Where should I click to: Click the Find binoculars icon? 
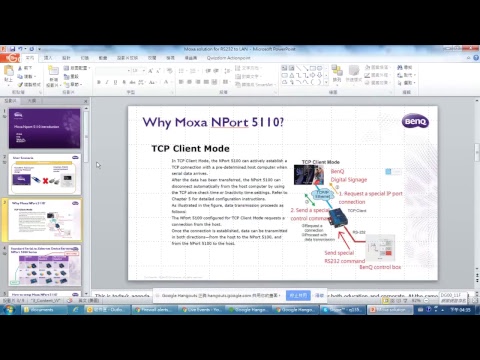coord(400,67)
